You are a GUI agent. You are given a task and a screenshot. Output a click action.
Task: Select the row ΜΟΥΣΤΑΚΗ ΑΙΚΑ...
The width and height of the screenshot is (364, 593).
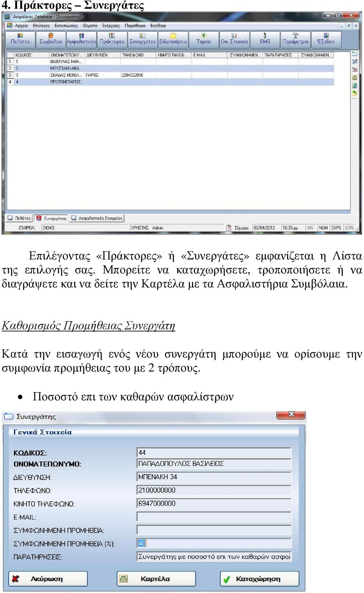point(171,68)
